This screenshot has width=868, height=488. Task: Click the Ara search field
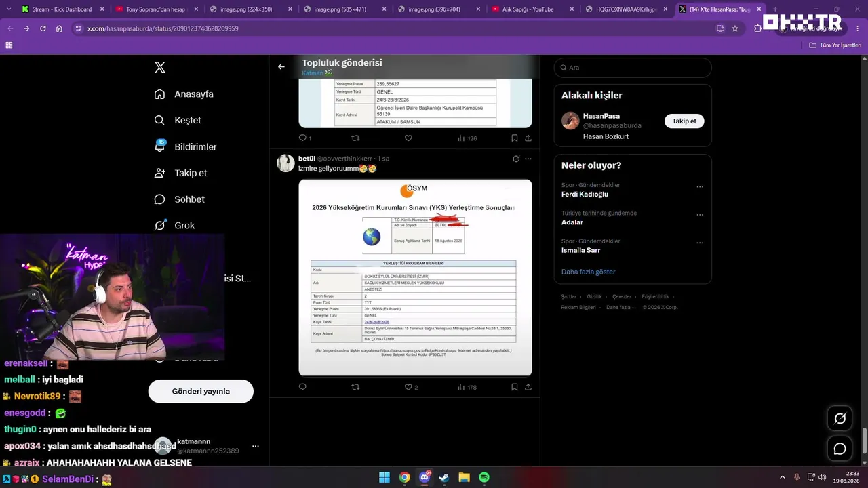coord(633,68)
